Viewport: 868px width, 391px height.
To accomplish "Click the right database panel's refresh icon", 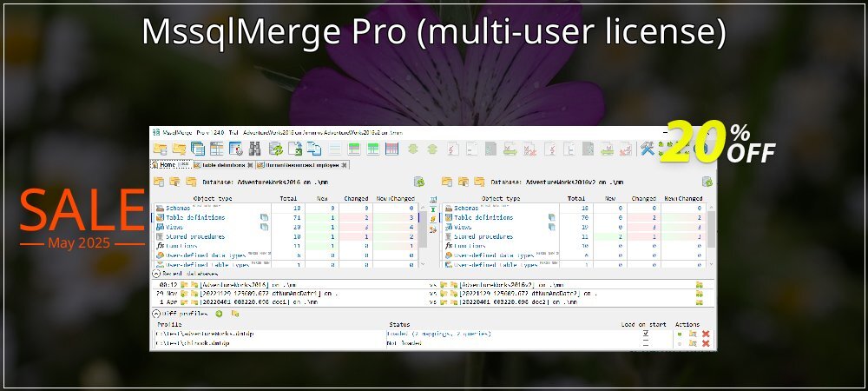I will click(x=707, y=182).
